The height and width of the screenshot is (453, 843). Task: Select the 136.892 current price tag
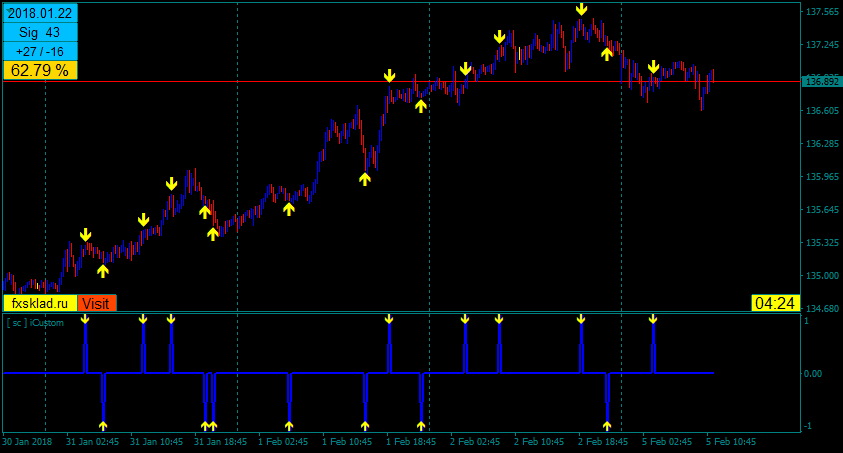tap(823, 82)
